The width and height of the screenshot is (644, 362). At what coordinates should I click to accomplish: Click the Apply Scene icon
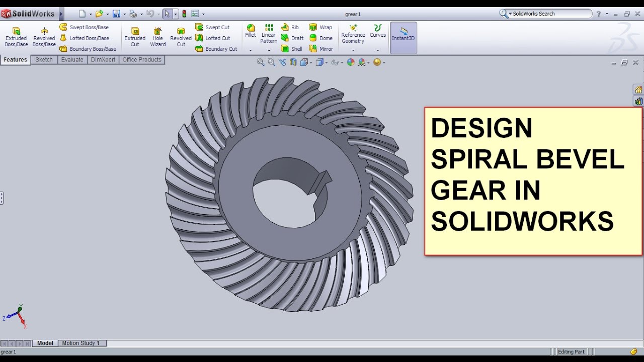361,62
